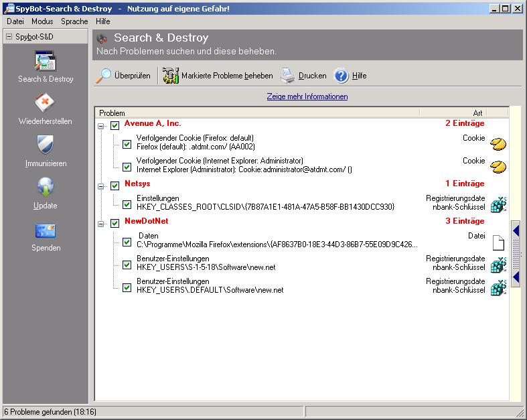527x420 pixels.
Task: Open the Modus menu
Action: 42,21
